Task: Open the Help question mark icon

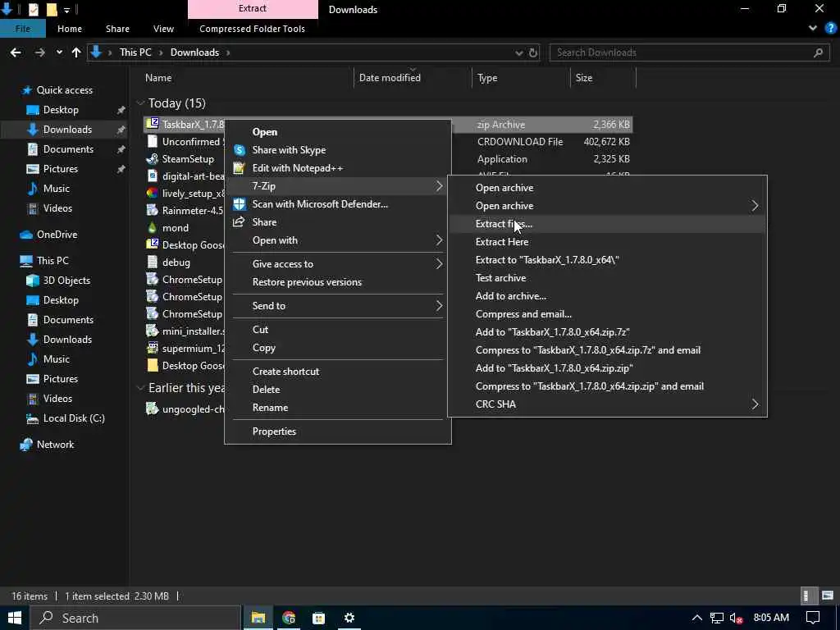Action: (x=830, y=29)
